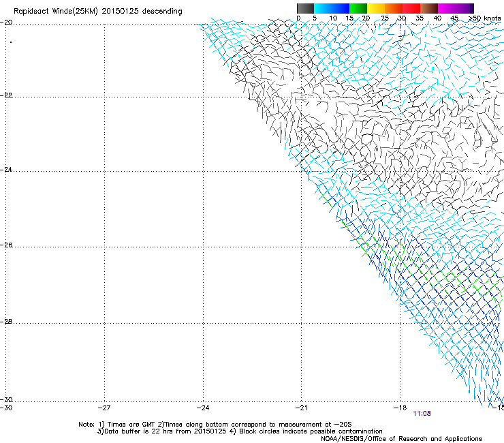Screen dimensions: 504x443
Task: Select the cyan 5-10 knots legend color
Action: click(322, 8)
